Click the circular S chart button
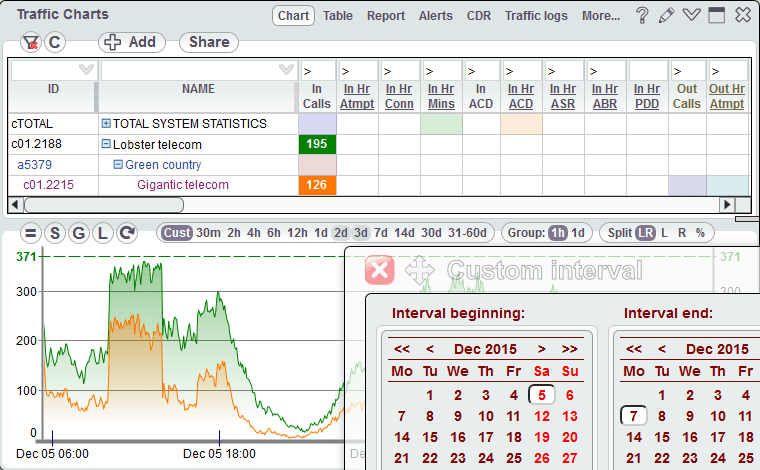The image size is (760, 470). (54, 233)
